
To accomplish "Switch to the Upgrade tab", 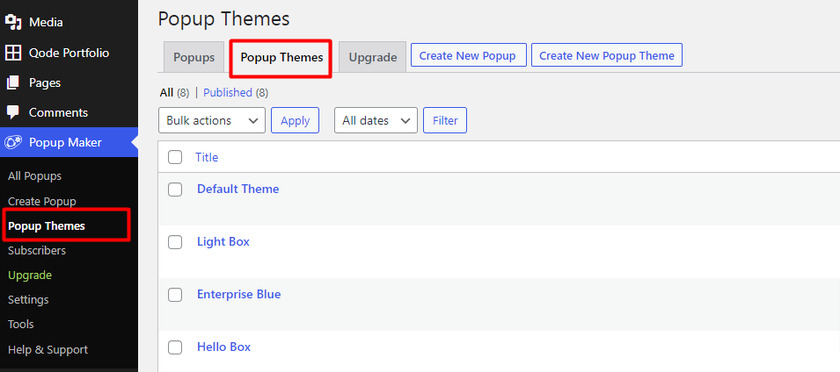I will tap(373, 57).
